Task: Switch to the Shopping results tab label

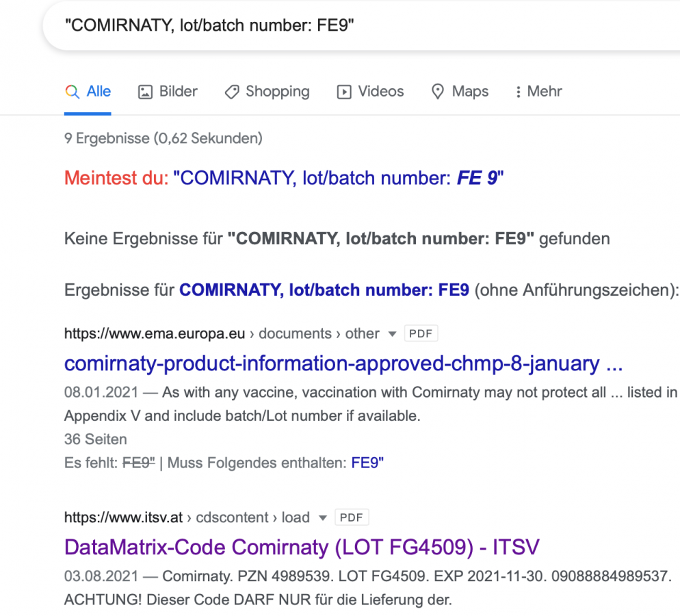Action: pyautogui.click(x=277, y=92)
